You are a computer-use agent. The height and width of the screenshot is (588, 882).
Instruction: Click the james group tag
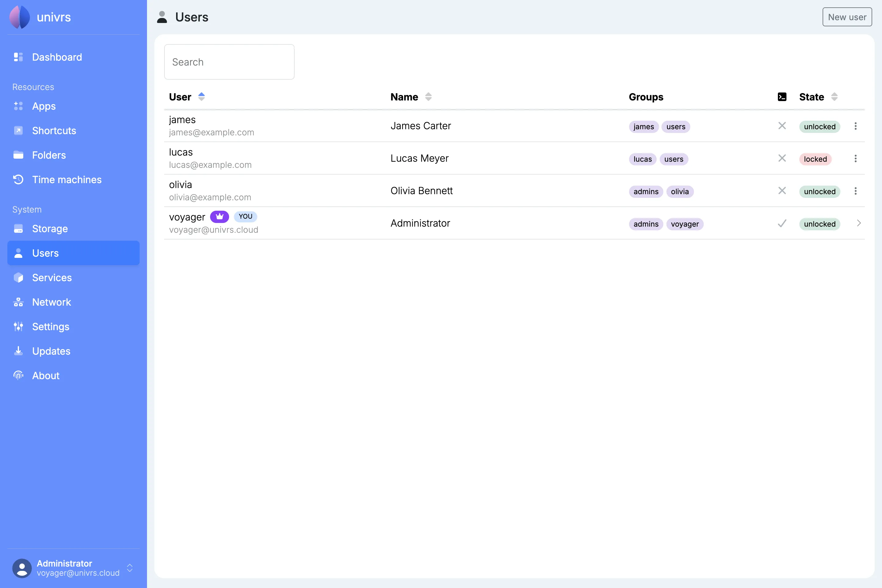click(643, 127)
